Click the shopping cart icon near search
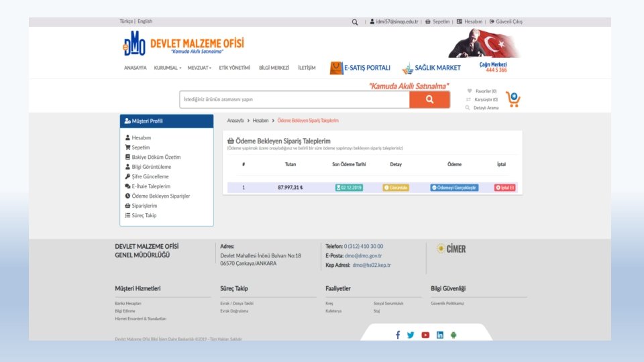The height and width of the screenshot is (362, 644). pos(513,99)
